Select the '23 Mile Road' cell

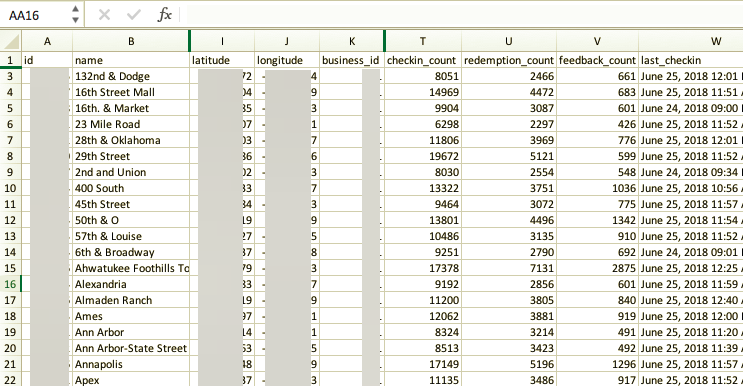pos(131,124)
